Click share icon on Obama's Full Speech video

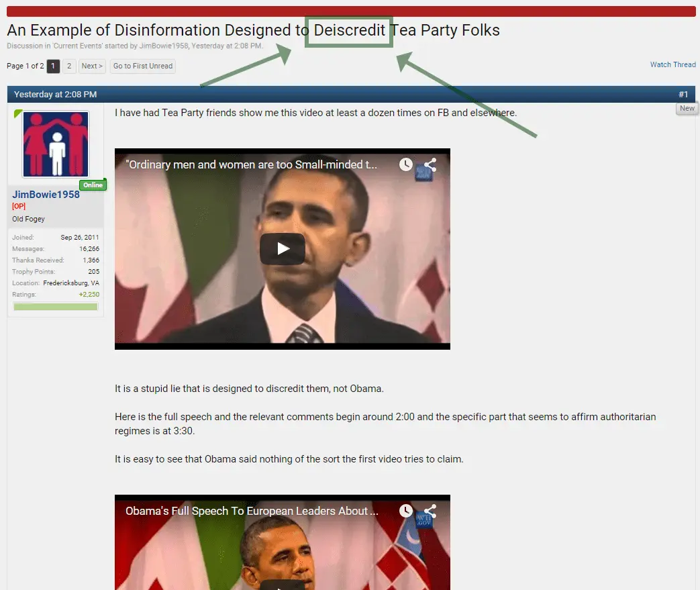pos(430,511)
